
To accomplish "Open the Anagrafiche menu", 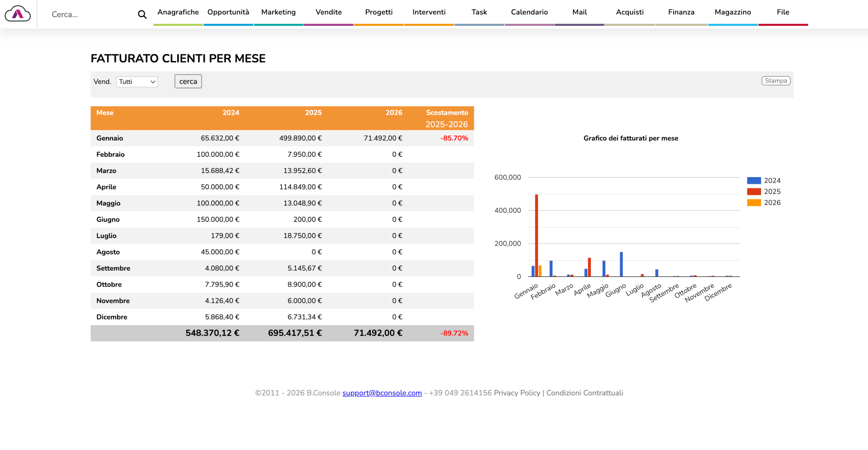I will tap(178, 12).
